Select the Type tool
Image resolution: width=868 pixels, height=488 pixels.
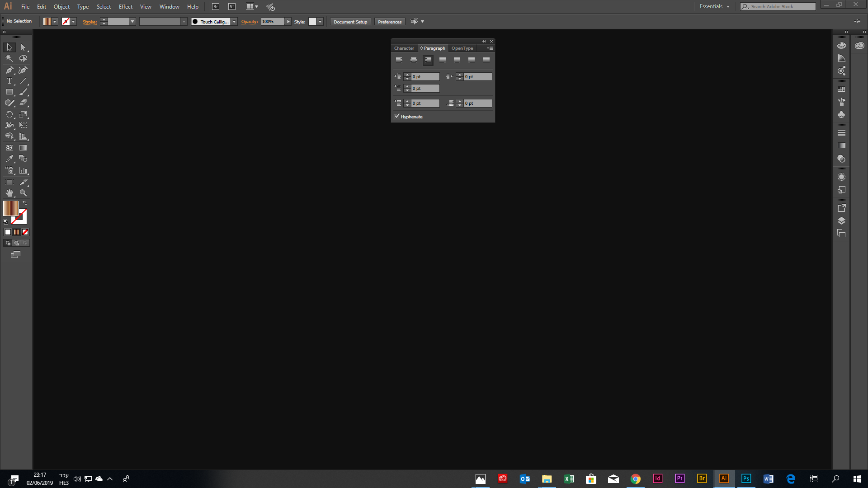click(x=9, y=81)
